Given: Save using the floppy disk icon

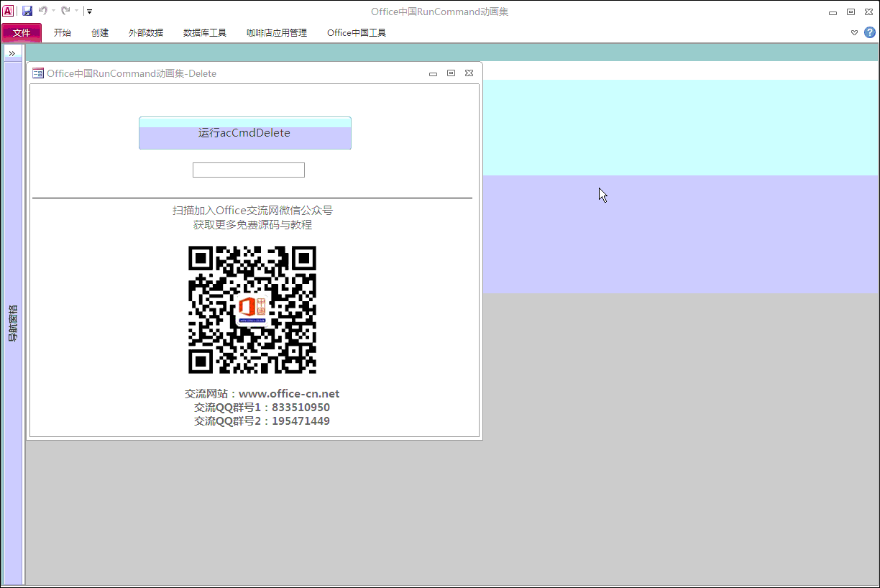Looking at the screenshot, I should coord(27,11).
